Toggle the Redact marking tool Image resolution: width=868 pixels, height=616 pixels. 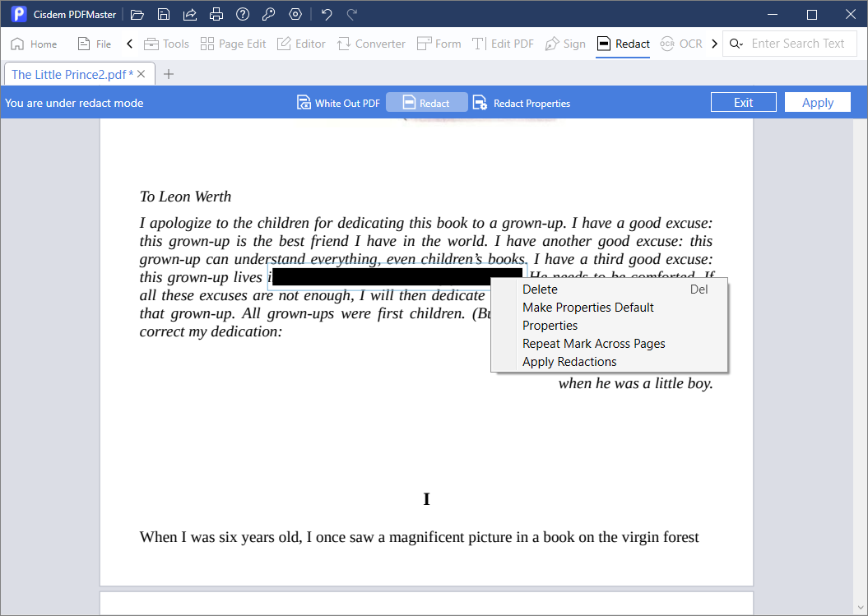pos(427,103)
